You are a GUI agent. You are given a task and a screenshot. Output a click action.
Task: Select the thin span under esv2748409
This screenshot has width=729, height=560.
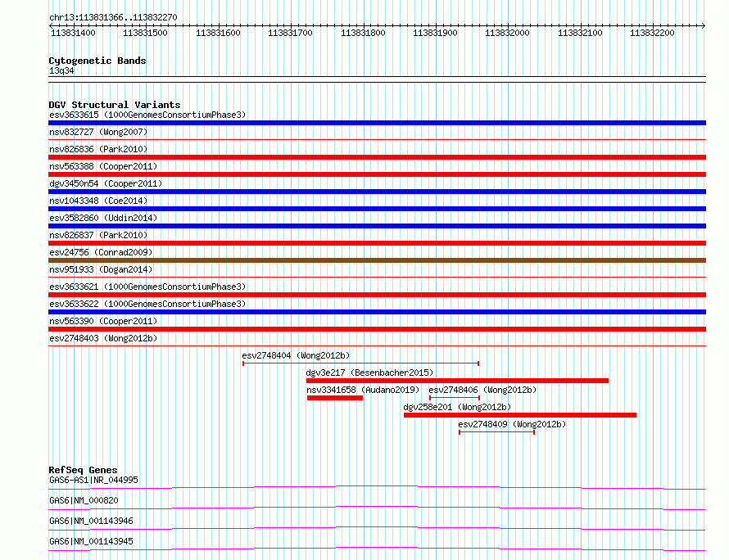pos(496,432)
